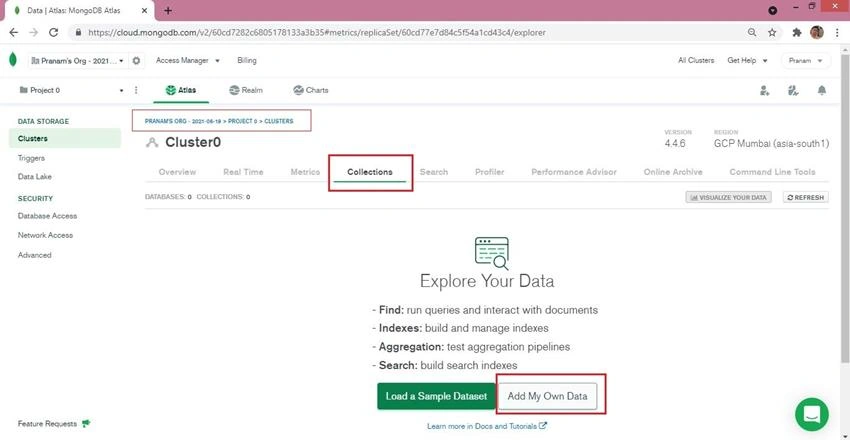Open the browser extensions puzzle icon

coord(797,33)
